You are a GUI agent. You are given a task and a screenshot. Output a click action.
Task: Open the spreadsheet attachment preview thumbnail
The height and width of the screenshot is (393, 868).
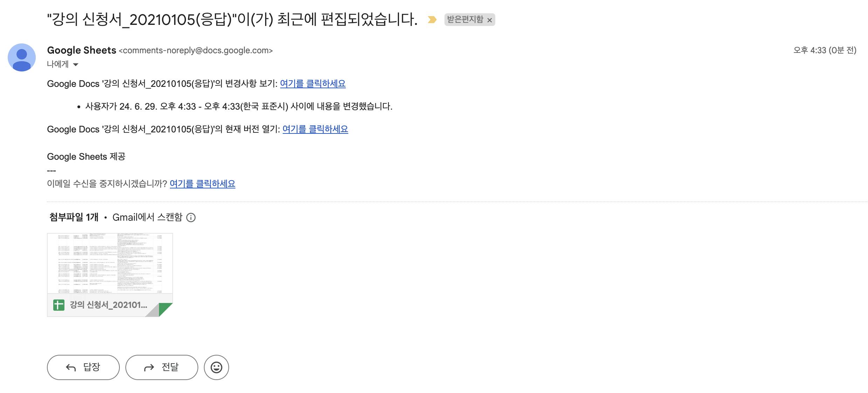110,263
